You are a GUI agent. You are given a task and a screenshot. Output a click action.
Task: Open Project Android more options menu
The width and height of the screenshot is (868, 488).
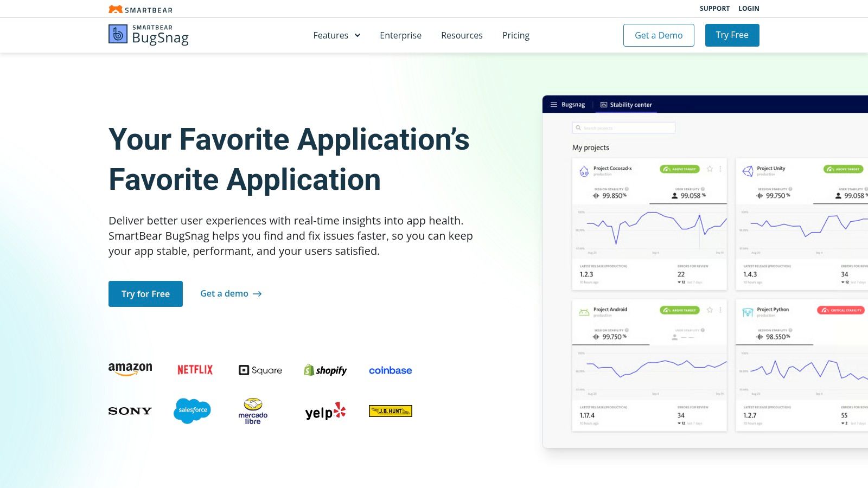(x=720, y=310)
